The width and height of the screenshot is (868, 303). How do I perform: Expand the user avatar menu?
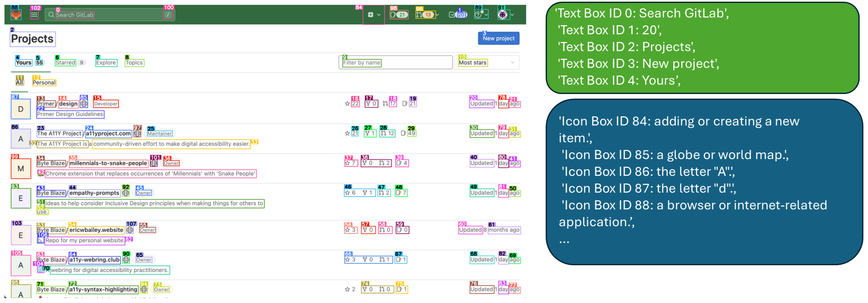click(x=505, y=15)
